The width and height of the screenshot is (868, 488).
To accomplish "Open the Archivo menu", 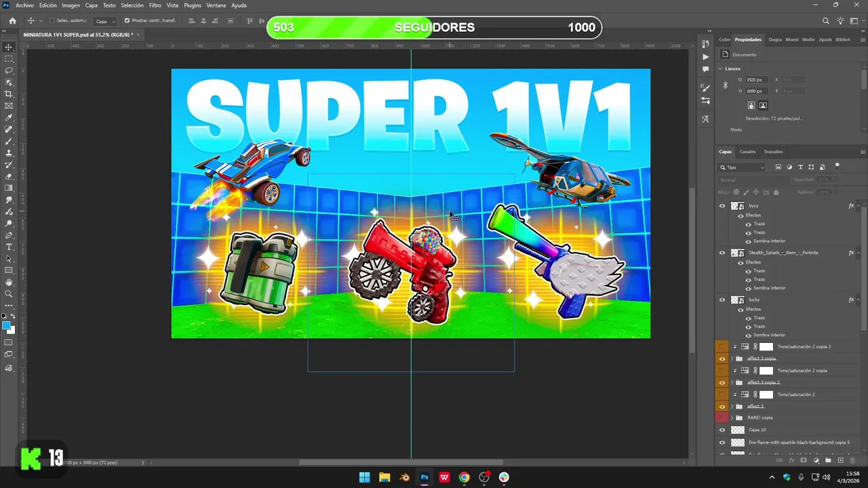I will pos(24,5).
